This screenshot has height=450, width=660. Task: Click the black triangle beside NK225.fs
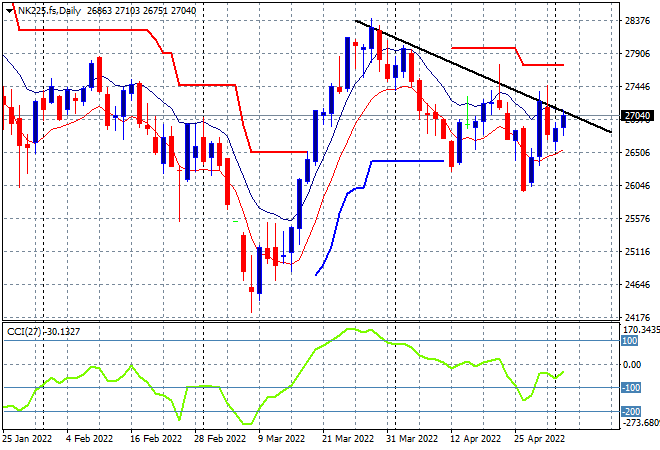[x=9, y=11]
